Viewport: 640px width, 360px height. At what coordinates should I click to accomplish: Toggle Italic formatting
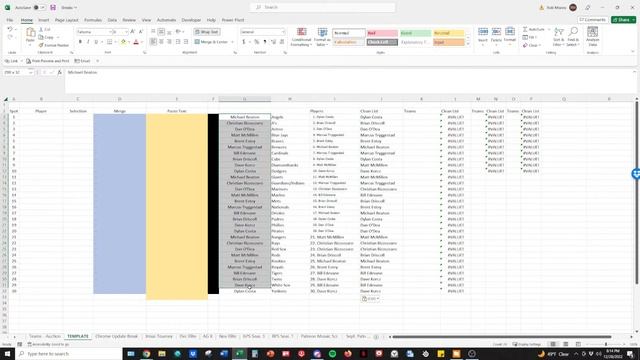point(88,42)
